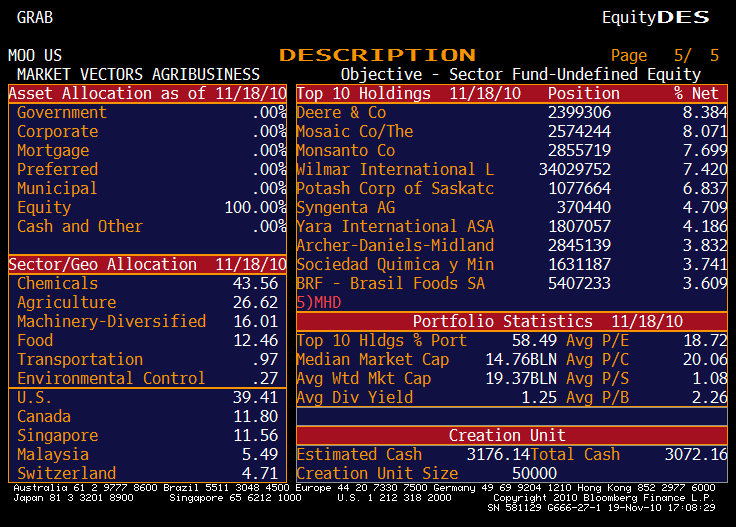The width and height of the screenshot is (736, 527).
Task: Select the Chemicals sector allocation row
Action: [x=147, y=284]
